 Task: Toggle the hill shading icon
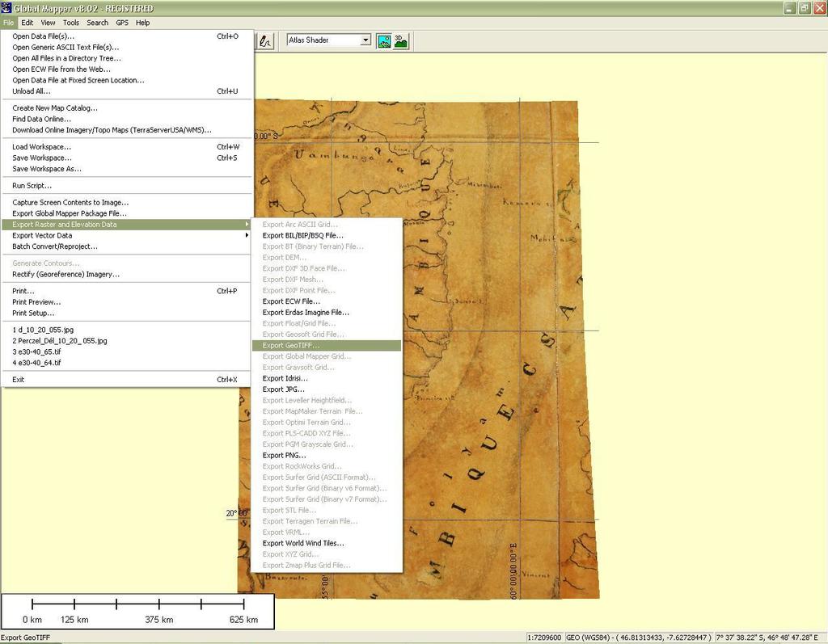click(x=384, y=41)
